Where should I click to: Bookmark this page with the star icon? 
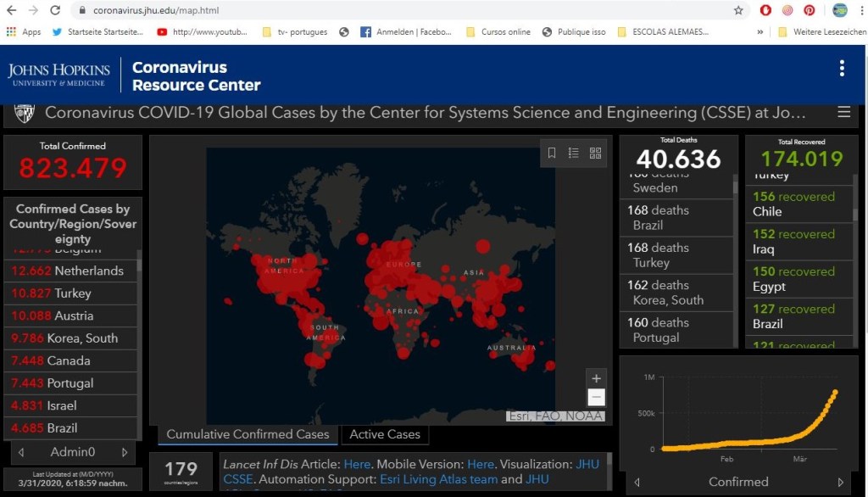pos(738,11)
